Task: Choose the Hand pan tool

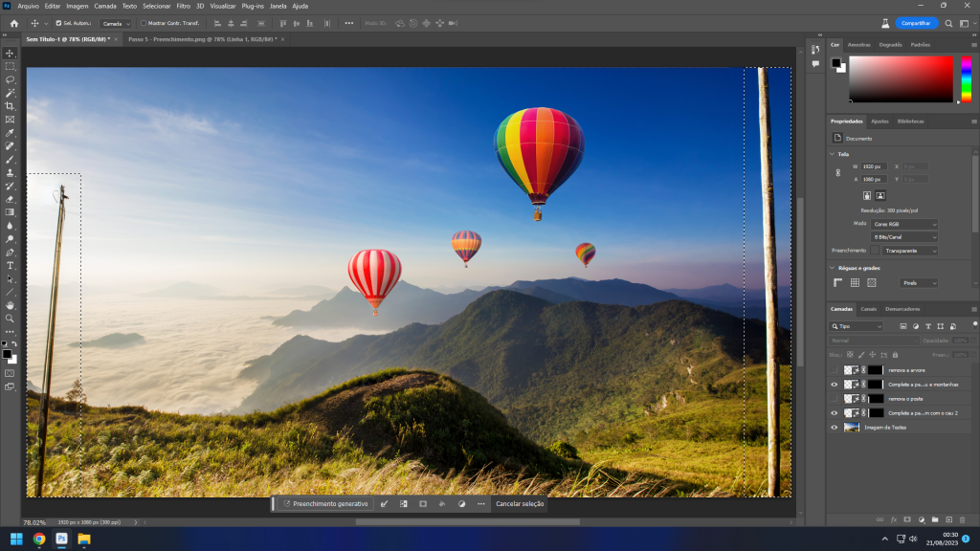Action: pyautogui.click(x=11, y=305)
